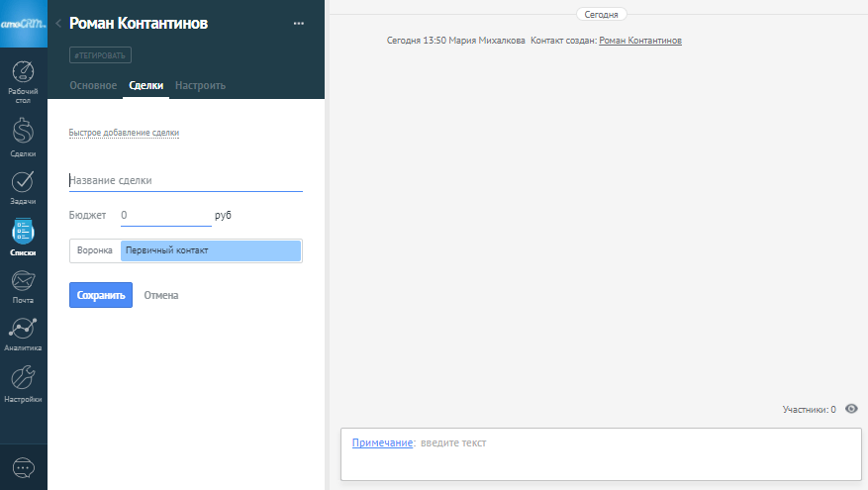Switch to the Настроить tab
868x490 pixels.
200,85
